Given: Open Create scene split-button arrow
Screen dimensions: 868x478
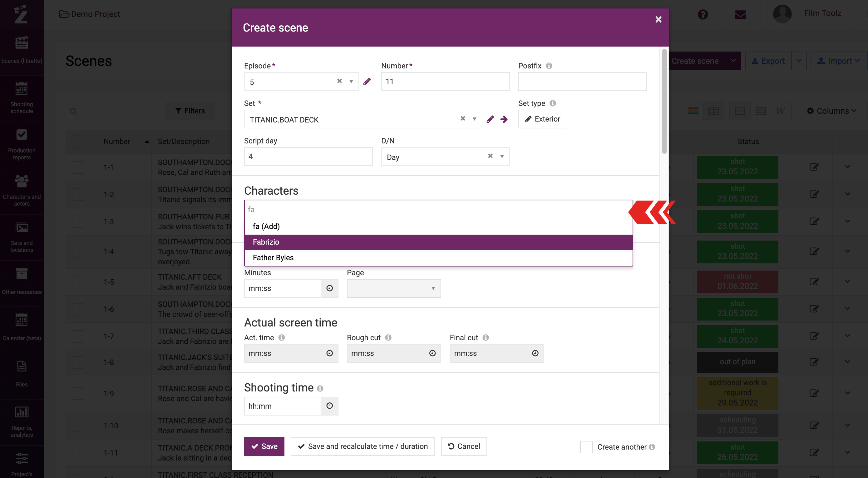Looking at the screenshot, I should 733,61.
